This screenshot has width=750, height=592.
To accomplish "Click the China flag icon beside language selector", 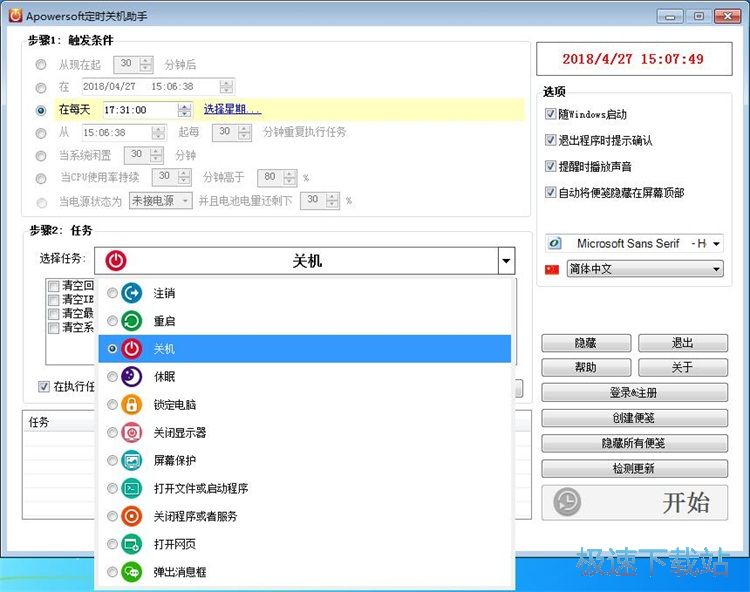I will point(552,269).
